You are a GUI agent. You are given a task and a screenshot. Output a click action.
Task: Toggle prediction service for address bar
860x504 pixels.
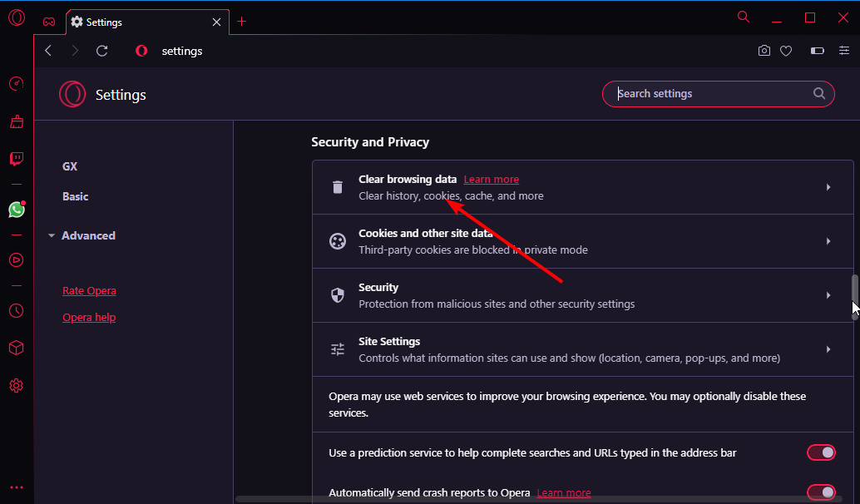pyautogui.click(x=821, y=452)
